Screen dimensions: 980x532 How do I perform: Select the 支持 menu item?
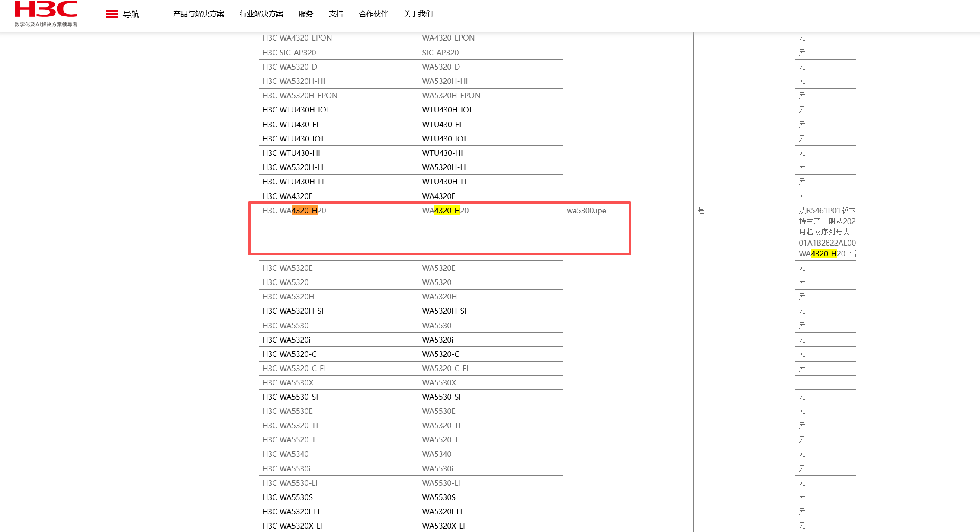[x=336, y=14]
